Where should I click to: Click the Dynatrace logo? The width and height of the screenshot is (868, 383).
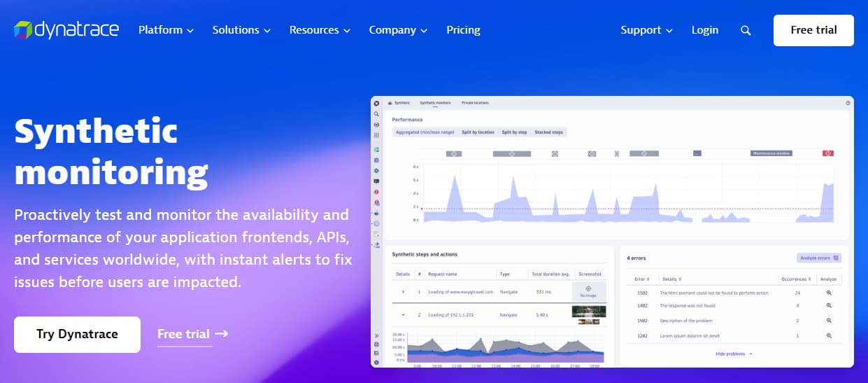point(66,30)
